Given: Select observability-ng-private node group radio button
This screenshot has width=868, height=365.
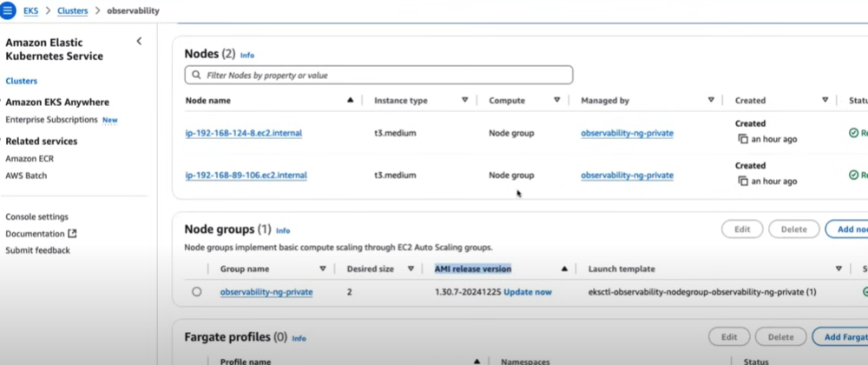Looking at the screenshot, I should click(196, 292).
